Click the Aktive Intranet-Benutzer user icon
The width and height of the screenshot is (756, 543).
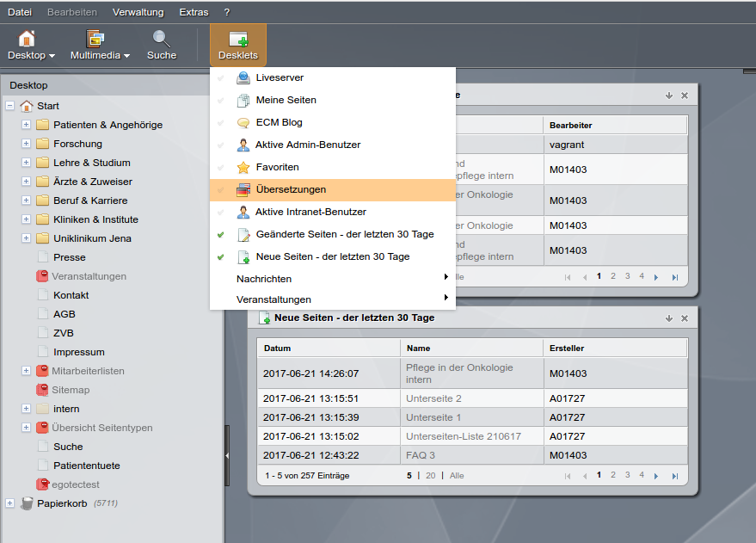(243, 212)
